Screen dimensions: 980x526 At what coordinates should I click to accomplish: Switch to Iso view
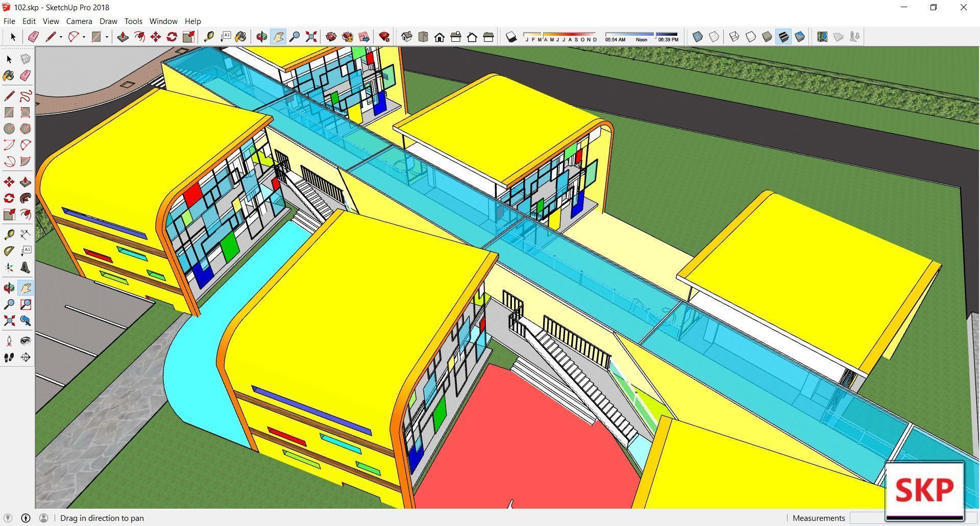click(407, 37)
